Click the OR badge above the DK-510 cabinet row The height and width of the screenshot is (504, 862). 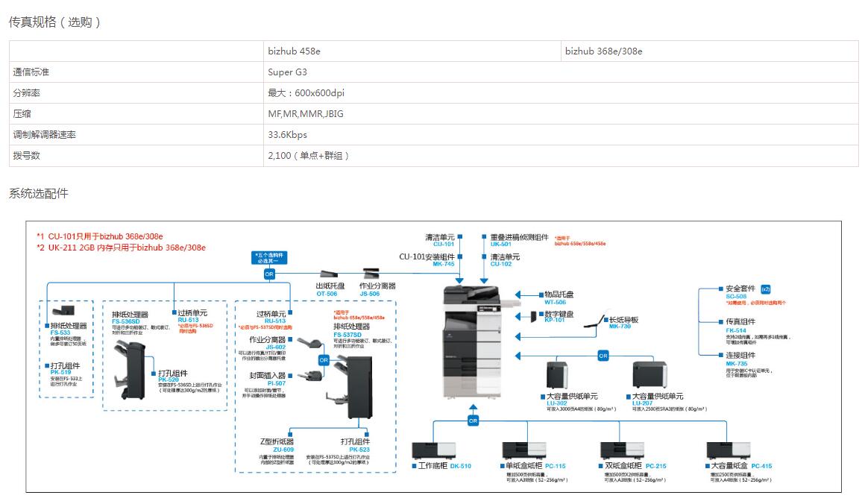pos(474,420)
